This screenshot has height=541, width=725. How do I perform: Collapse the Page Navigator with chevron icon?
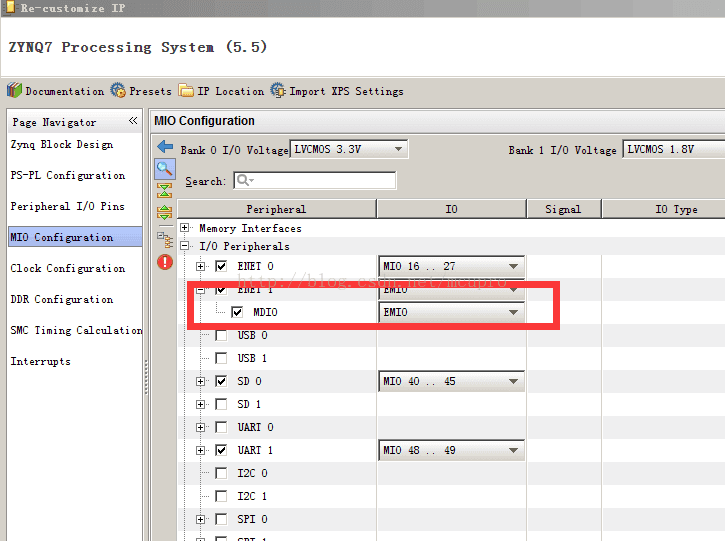coord(133,121)
